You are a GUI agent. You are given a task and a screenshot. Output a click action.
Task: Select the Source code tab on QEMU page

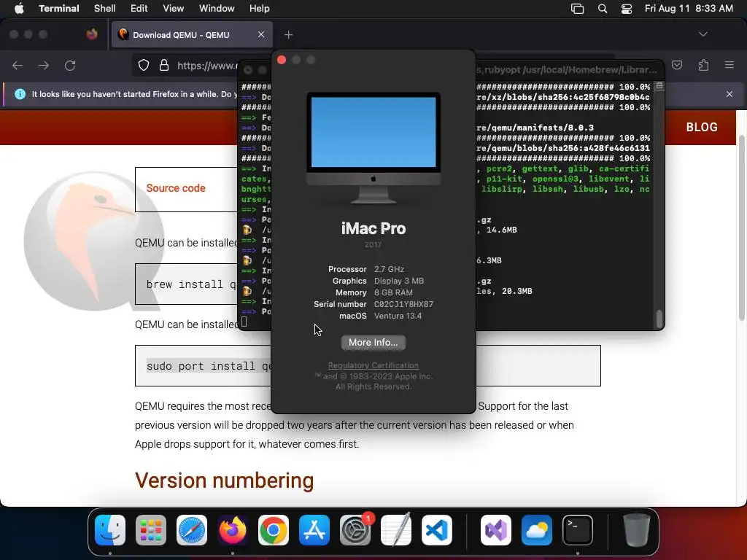(x=175, y=188)
